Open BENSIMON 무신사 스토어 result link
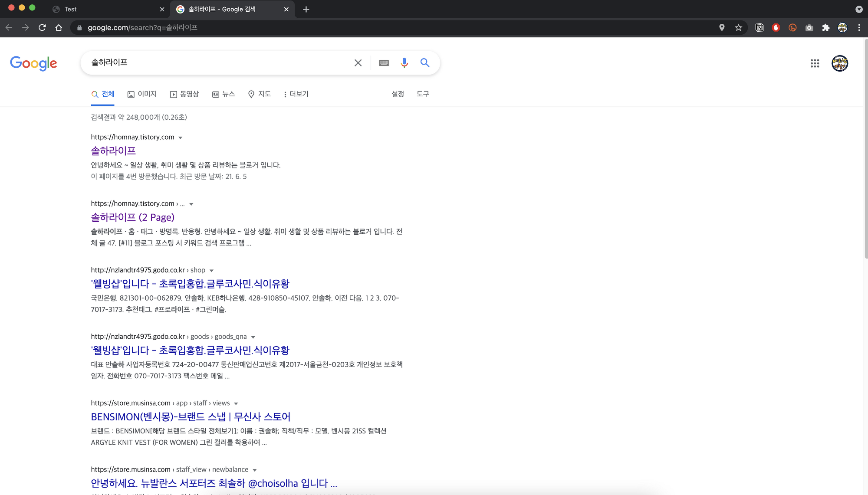The width and height of the screenshot is (868, 495). tap(191, 417)
